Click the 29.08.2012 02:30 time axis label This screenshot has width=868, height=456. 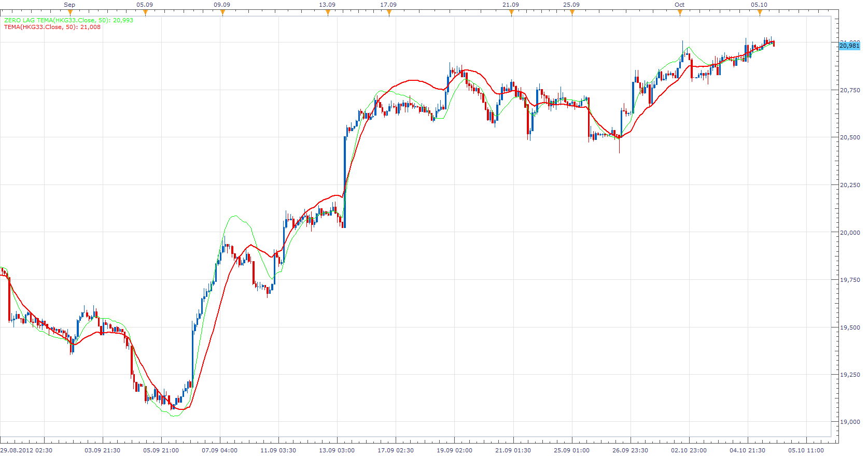pyautogui.click(x=26, y=450)
